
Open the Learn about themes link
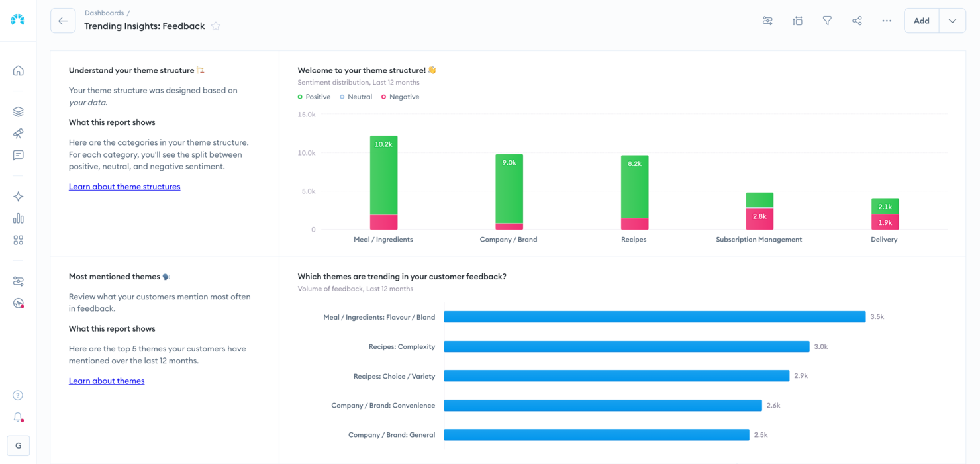[x=107, y=381]
